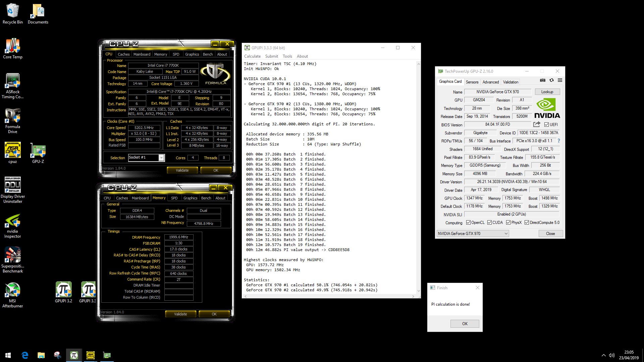Click GPU-Z refresh icon
The width and height of the screenshot is (644, 362).
click(x=551, y=80)
